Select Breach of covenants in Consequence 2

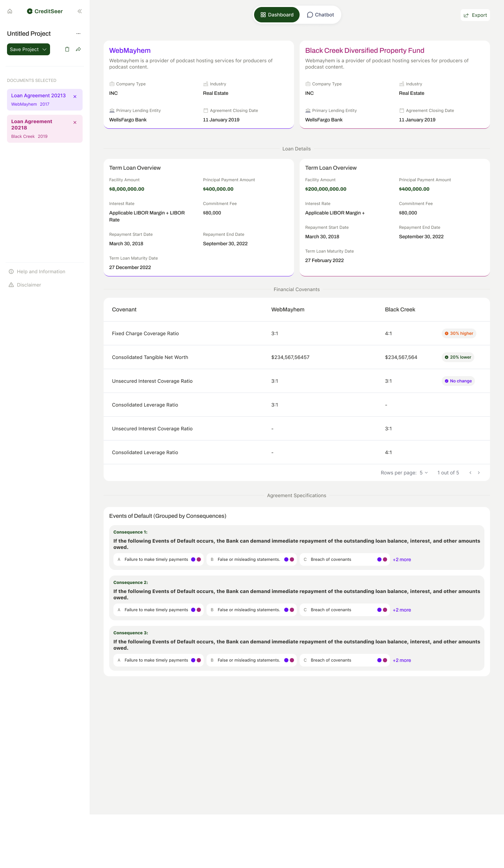(x=345, y=610)
